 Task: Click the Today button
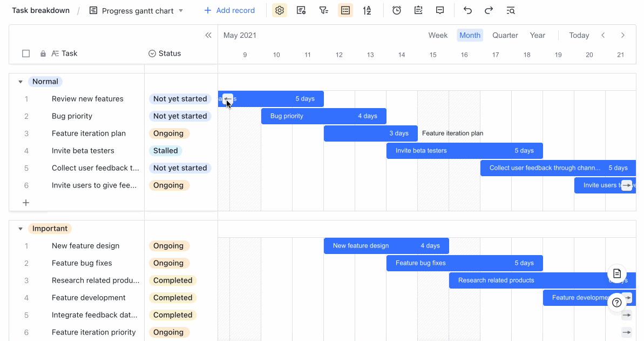579,35
